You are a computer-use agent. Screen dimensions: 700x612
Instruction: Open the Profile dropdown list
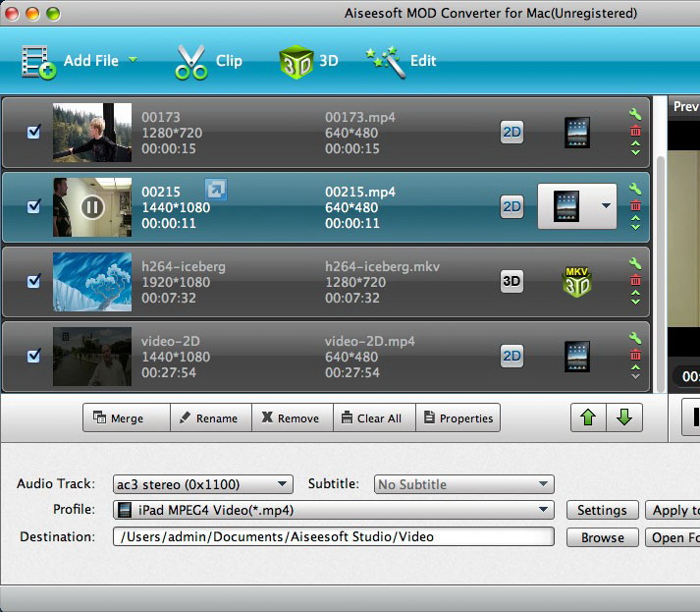coord(334,510)
